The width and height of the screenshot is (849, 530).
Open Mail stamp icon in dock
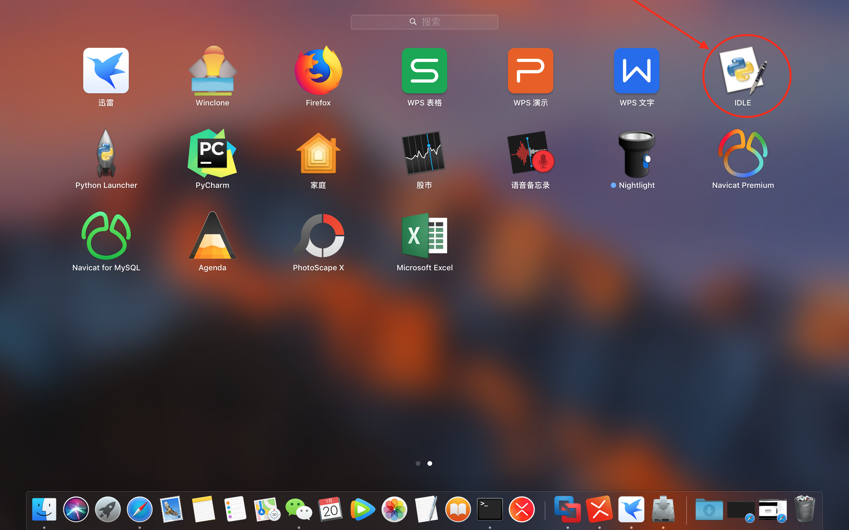(172, 509)
